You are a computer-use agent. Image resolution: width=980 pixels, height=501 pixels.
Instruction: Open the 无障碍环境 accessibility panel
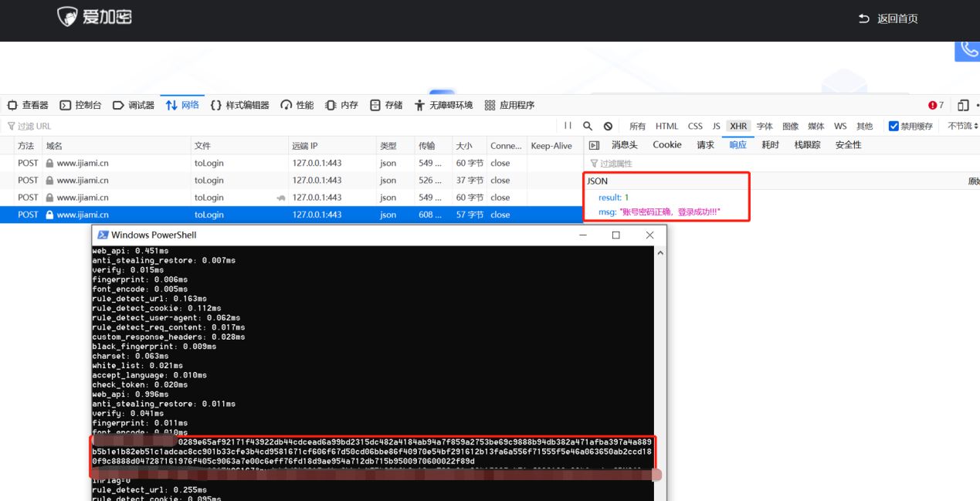[x=443, y=105]
